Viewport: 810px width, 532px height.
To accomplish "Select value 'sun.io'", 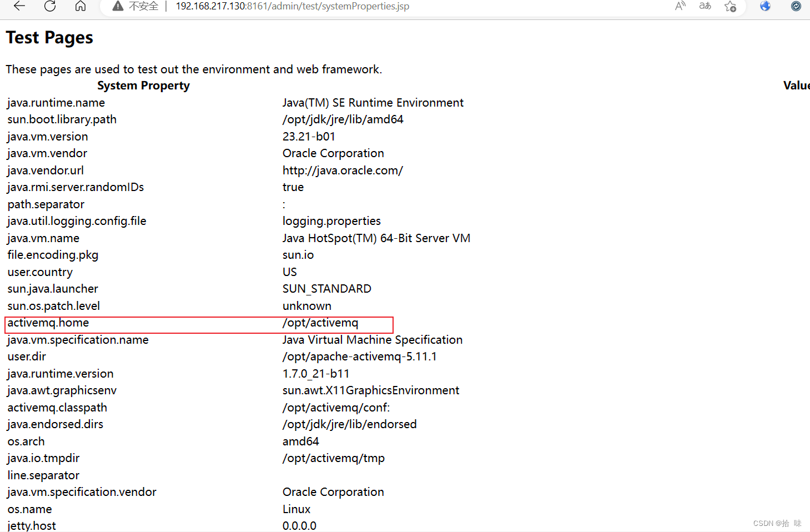I will click(298, 255).
